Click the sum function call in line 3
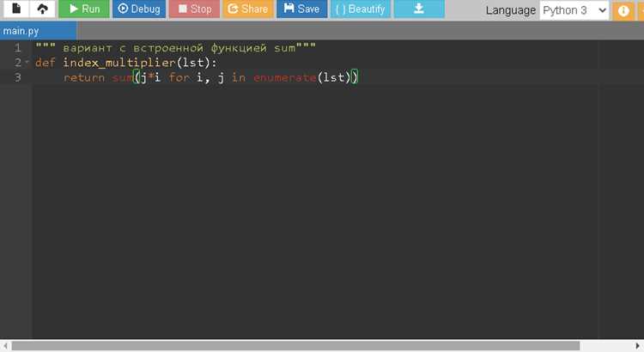 click(x=123, y=77)
